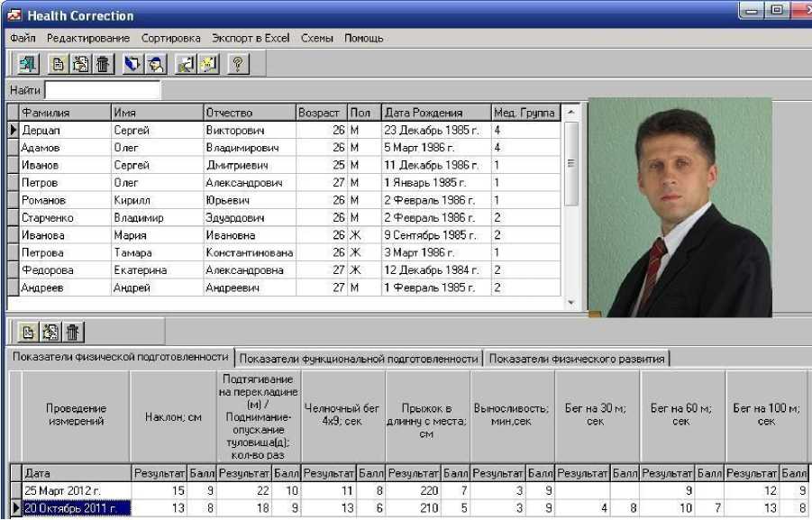Click the blue flag-shaped toolbar icon

point(133,64)
